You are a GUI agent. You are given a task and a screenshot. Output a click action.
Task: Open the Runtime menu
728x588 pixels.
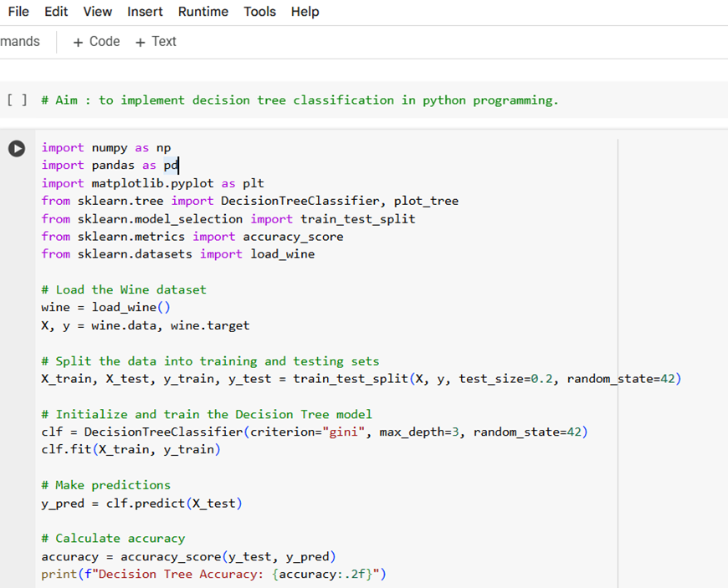(203, 12)
